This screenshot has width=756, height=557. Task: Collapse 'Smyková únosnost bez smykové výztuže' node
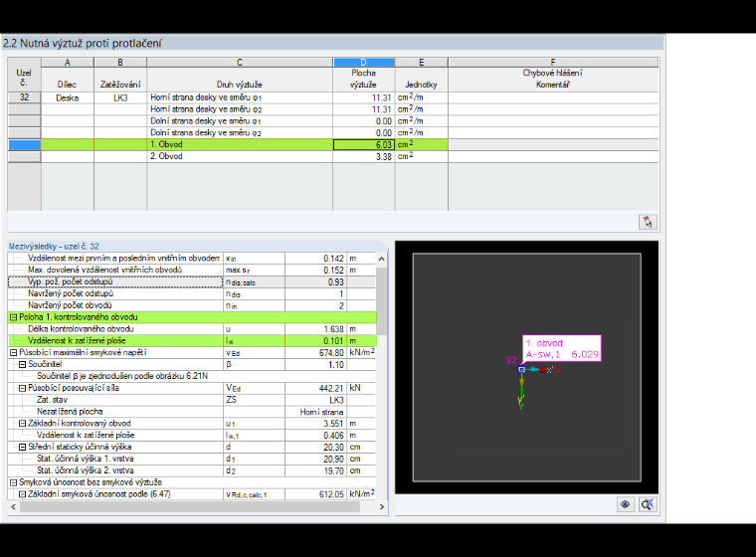tap(14, 482)
